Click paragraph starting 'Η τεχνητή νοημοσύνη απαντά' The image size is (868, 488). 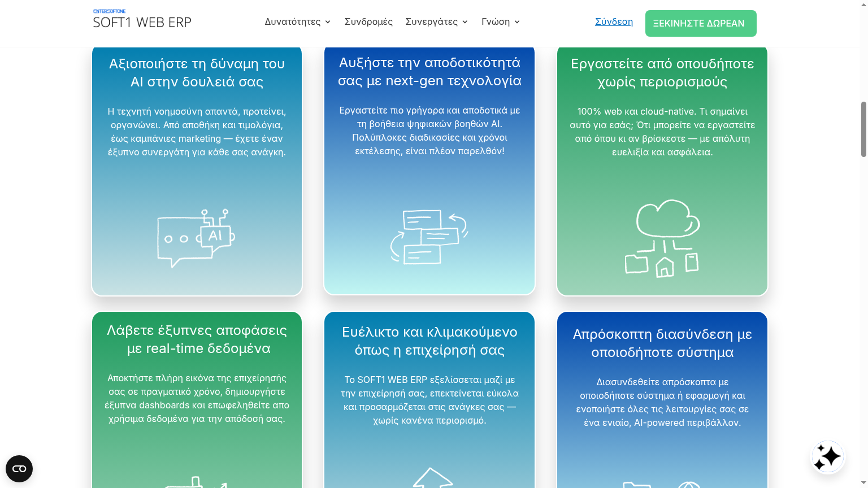197,132
